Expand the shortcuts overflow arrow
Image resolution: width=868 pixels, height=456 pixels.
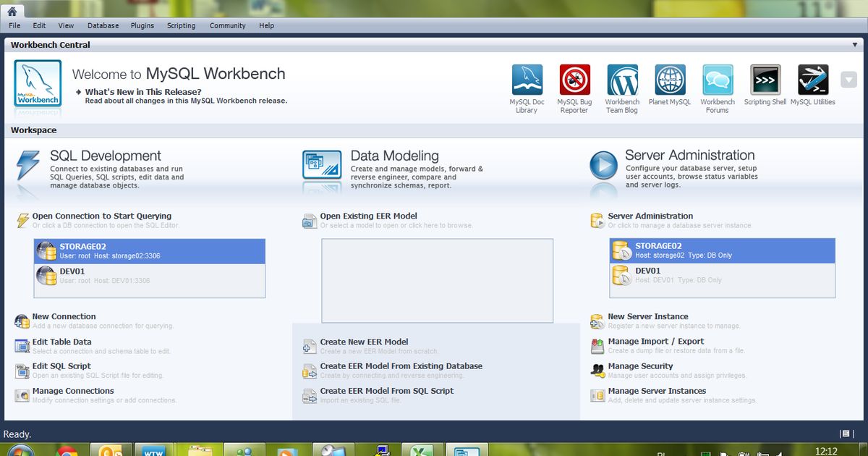pyautogui.click(x=848, y=80)
